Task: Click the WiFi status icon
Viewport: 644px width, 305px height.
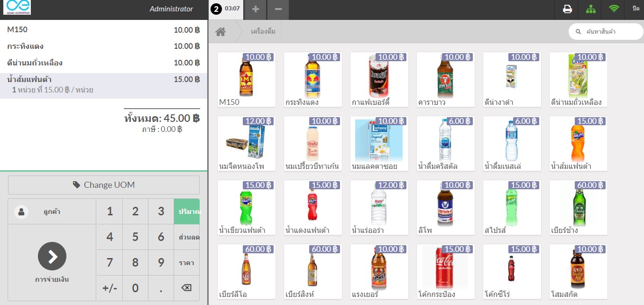Action: pos(613,9)
